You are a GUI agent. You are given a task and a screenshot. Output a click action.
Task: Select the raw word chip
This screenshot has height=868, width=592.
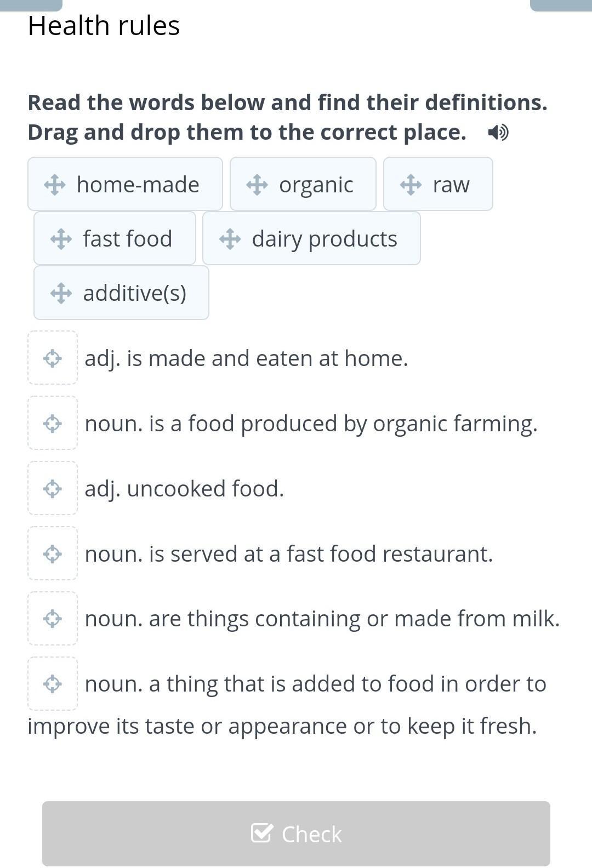tap(438, 184)
